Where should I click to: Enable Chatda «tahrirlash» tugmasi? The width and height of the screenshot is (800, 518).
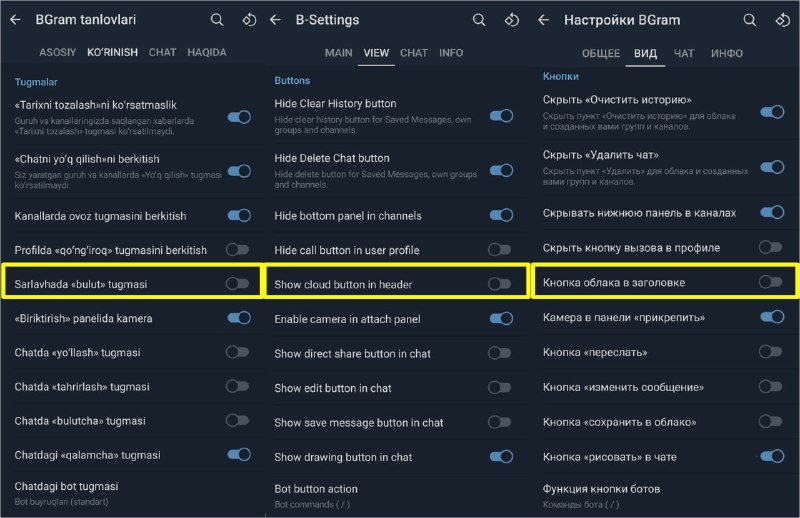coord(238,386)
